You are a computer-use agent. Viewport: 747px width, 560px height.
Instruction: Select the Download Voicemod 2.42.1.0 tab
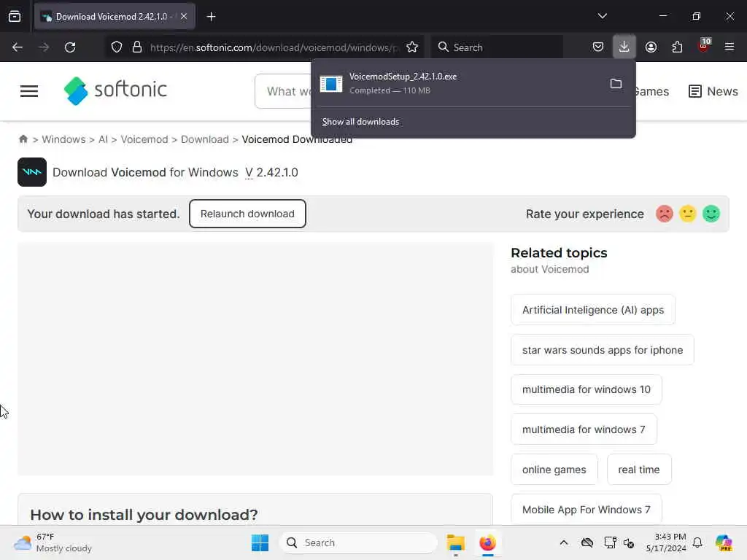point(115,17)
